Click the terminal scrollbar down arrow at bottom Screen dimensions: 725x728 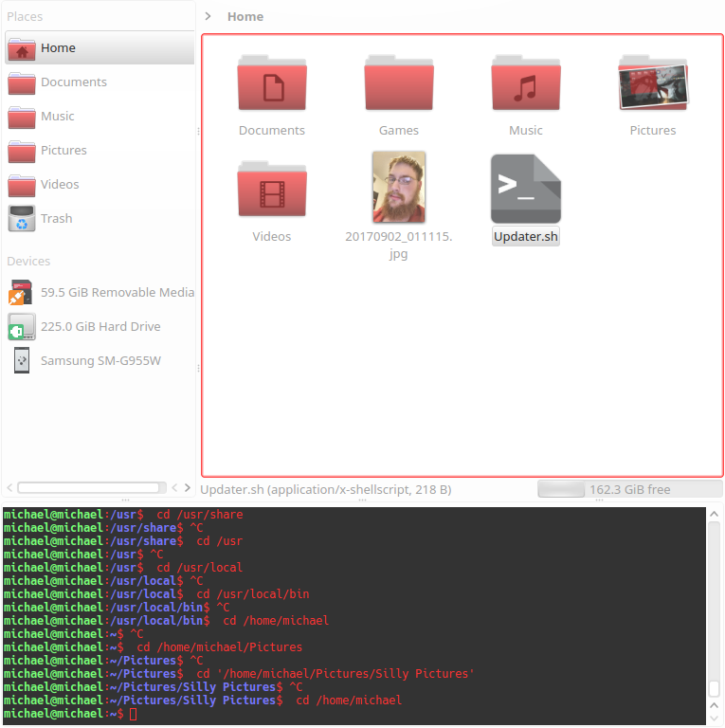[x=715, y=719]
